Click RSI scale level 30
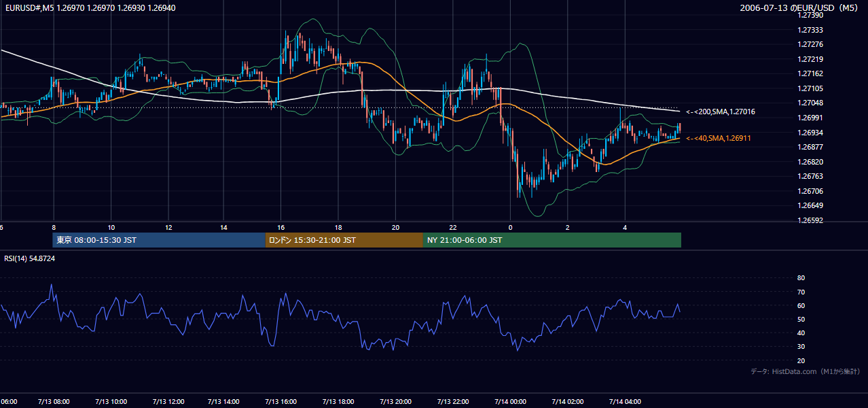 [801, 347]
